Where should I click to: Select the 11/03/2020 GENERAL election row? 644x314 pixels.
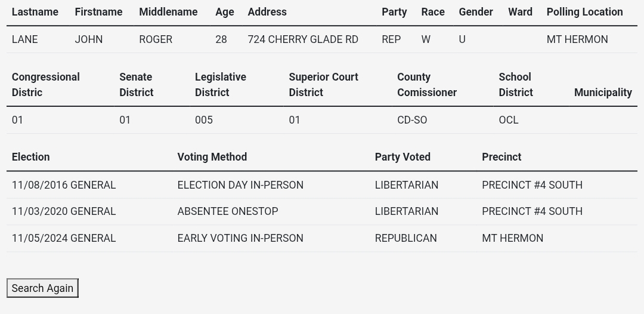pos(64,211)
